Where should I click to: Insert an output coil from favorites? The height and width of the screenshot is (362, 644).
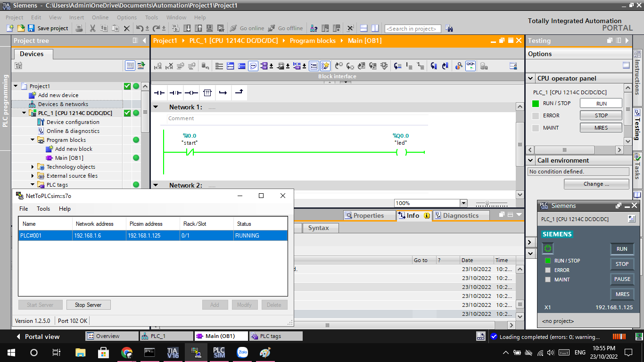point(191,93)
